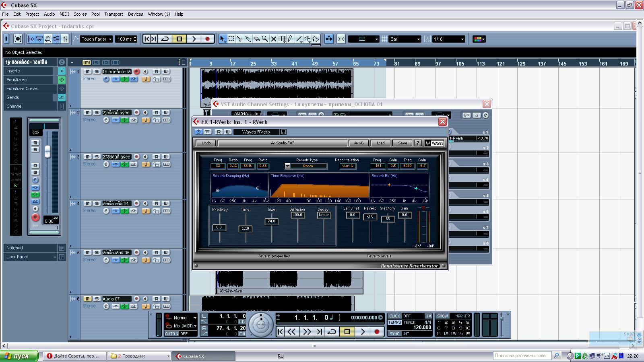Toggle the Snap button in toolbar
Image resolution: width=644 pixels, height=362 pixels.
click(341, 39)
